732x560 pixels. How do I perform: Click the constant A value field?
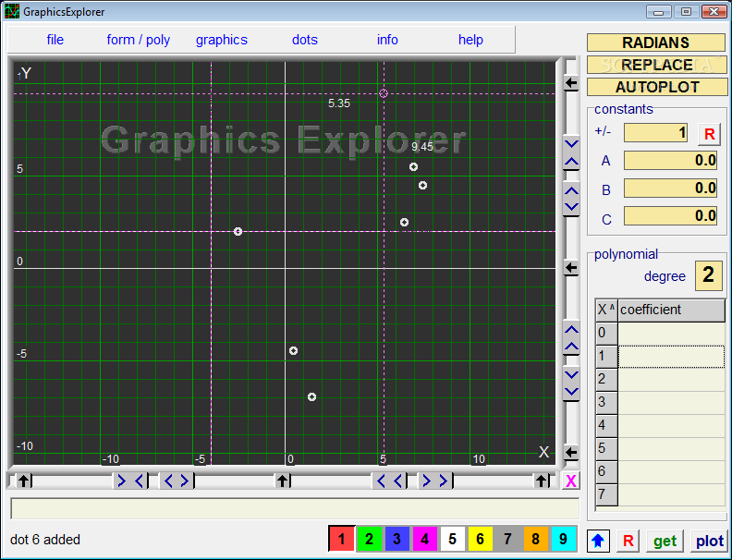click(x=670, y=161)
